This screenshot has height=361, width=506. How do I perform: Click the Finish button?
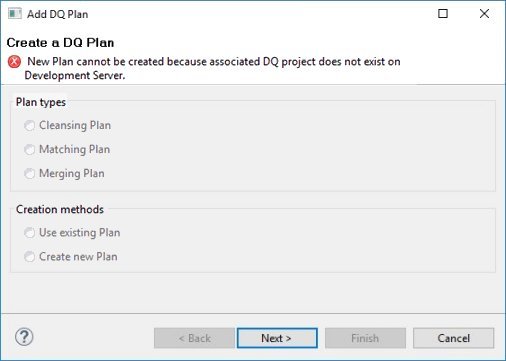pos(365,338)
